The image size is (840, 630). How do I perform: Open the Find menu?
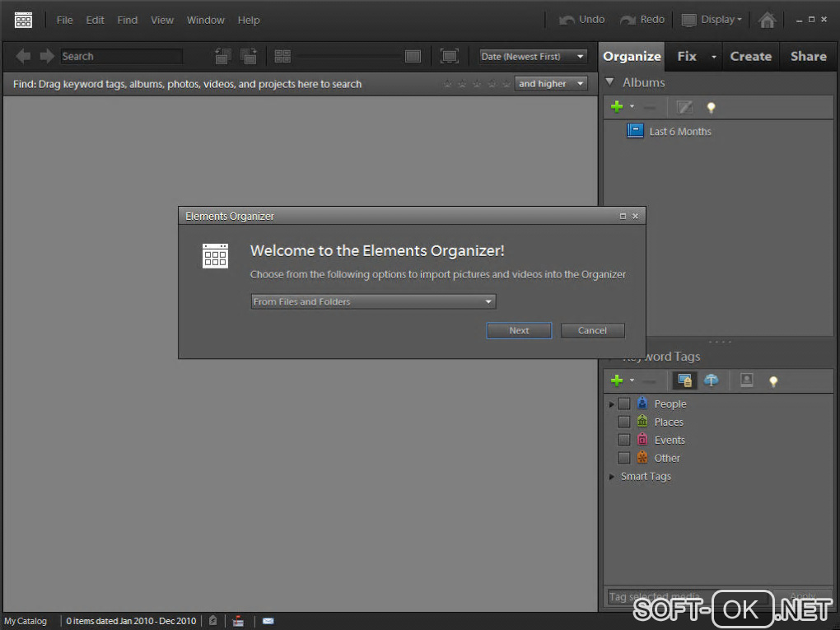[x=127, y=21]
